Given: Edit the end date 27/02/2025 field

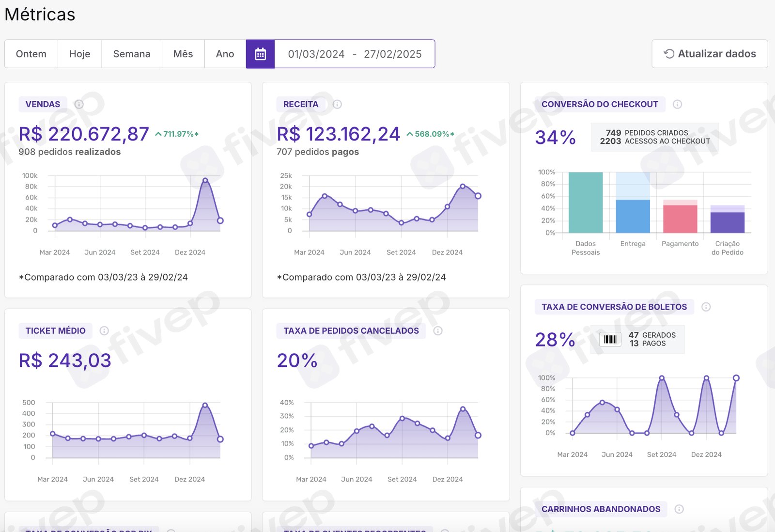Looking at the screenshot, I should (393, 54).
